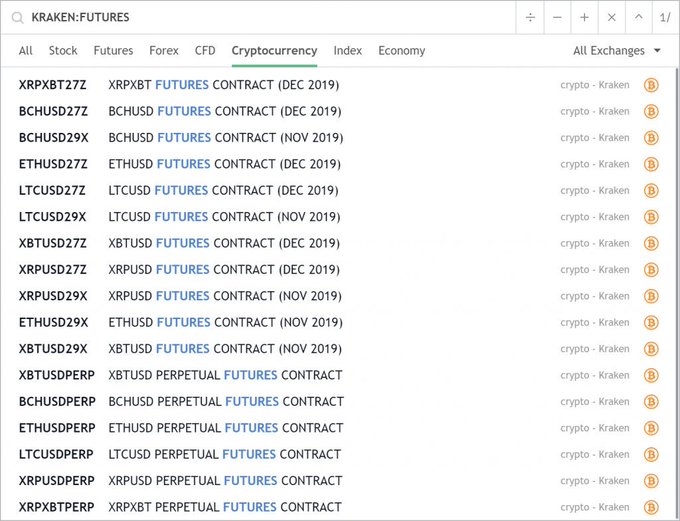Select the BCHUSD27Z symbol row
Viewport: 680px width, 521px height.
click(x=338, y=111)
